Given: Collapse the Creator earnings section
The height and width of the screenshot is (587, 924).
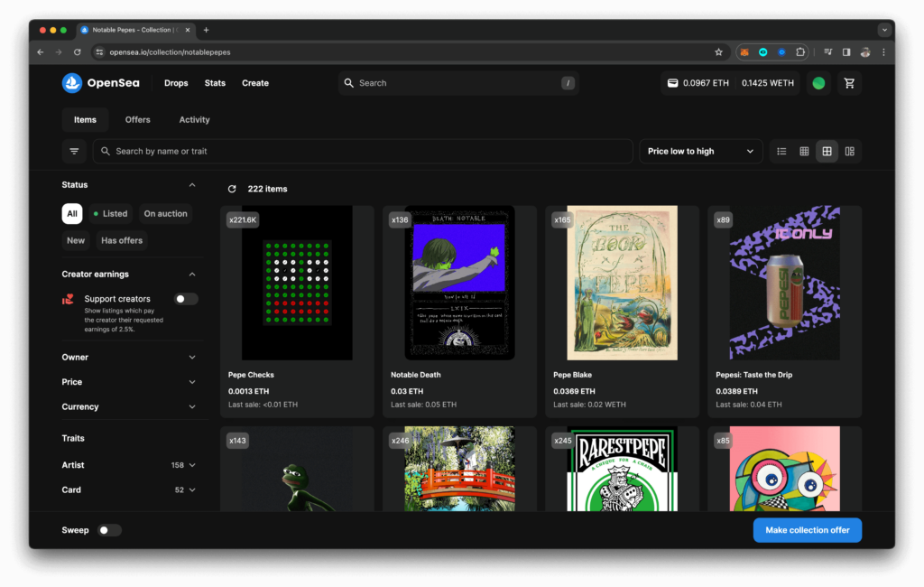Looking at the screenshot, I should point(192,275).
